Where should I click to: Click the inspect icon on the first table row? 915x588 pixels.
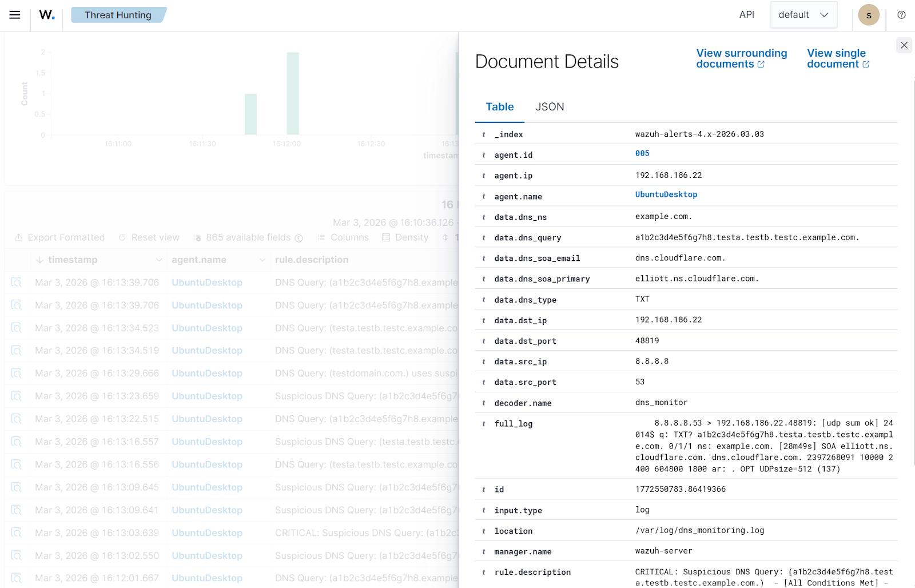(x=16, y=282)
